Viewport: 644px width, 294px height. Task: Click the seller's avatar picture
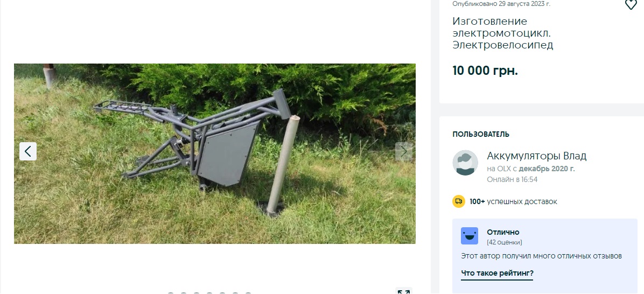465,163
